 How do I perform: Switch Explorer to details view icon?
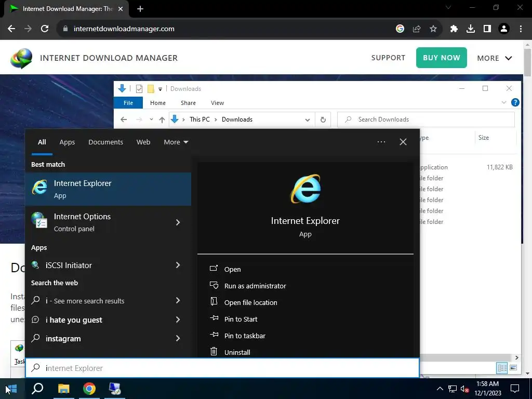click(502, 368)
